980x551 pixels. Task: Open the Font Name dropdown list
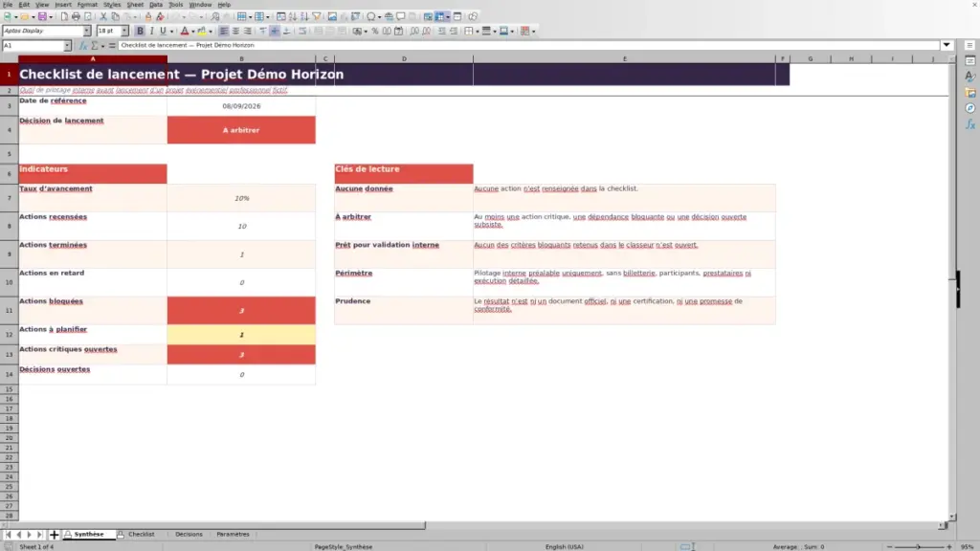coord(87,31)
